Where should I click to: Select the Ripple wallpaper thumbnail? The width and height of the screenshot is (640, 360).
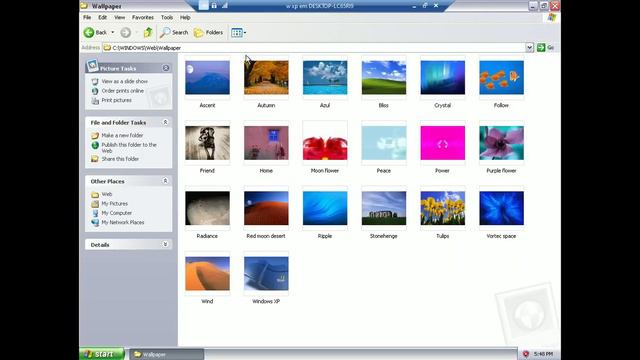click(x=325, y=208)
